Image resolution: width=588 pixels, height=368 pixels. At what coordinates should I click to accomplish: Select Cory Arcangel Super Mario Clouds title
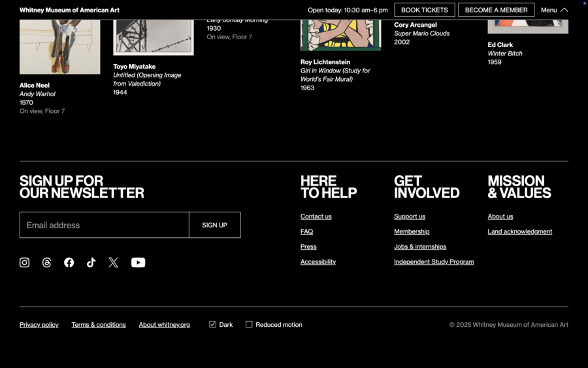point(421,33)
